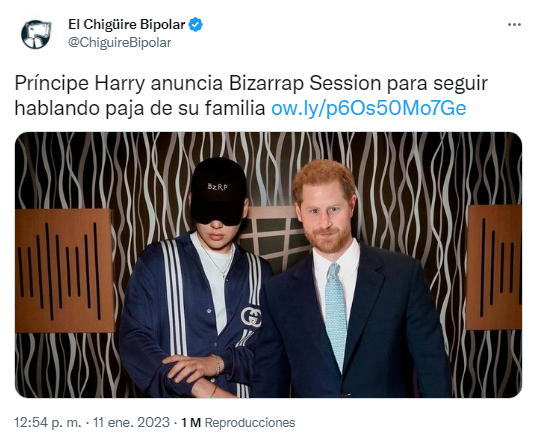Viewport: 537px width, 441px height.
Task: Open the El Chigüire Bipolar profile avatar
Action: tap(36, 34)
